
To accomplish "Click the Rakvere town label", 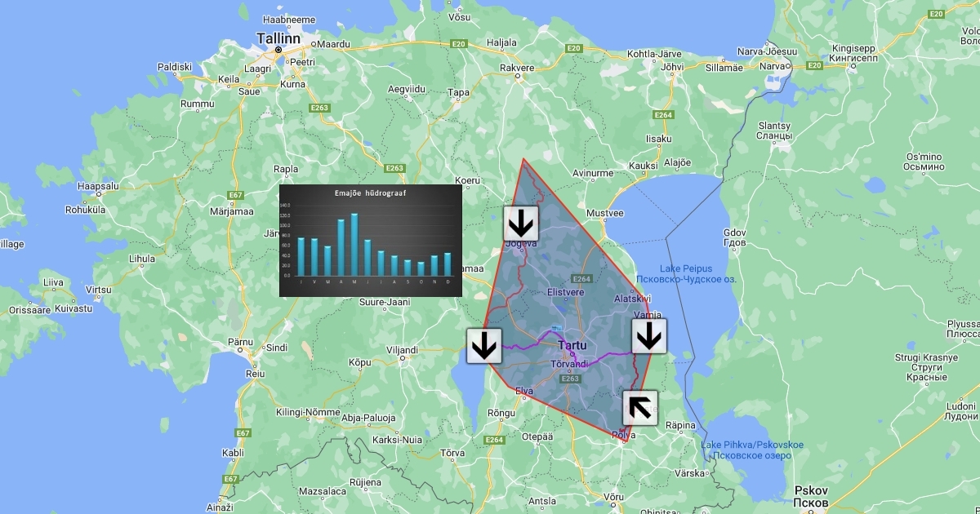I will [516, 68].
